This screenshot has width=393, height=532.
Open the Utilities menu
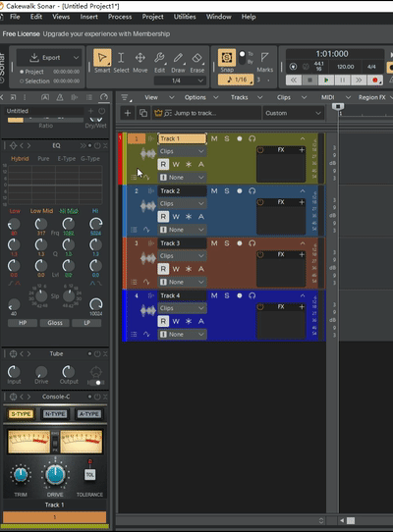click(185, 17)
